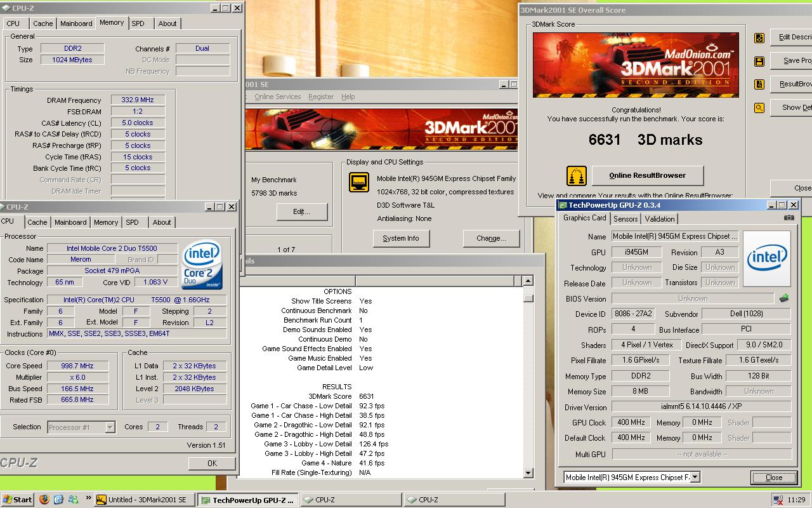This screenshot has height=508, width=812.
Task: Click the first CPU-Z taskbar button
Action: [351, 500]
